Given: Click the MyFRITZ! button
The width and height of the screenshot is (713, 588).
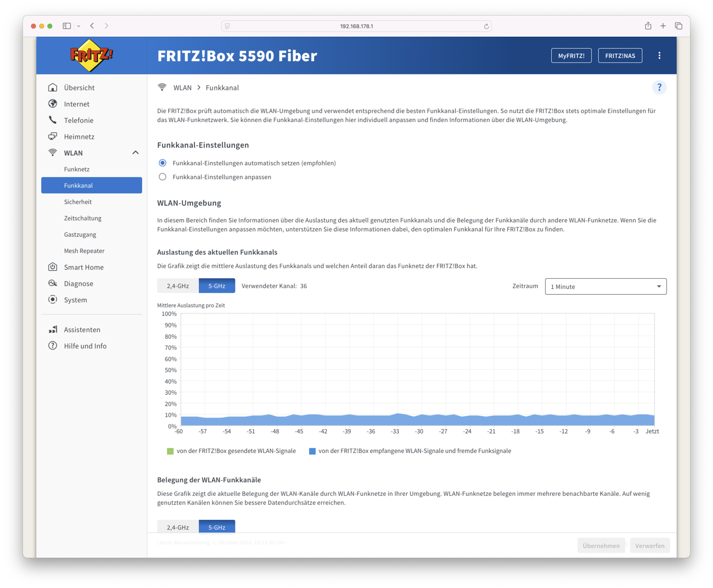Looking at the screenshot, I should pos(571,55).
